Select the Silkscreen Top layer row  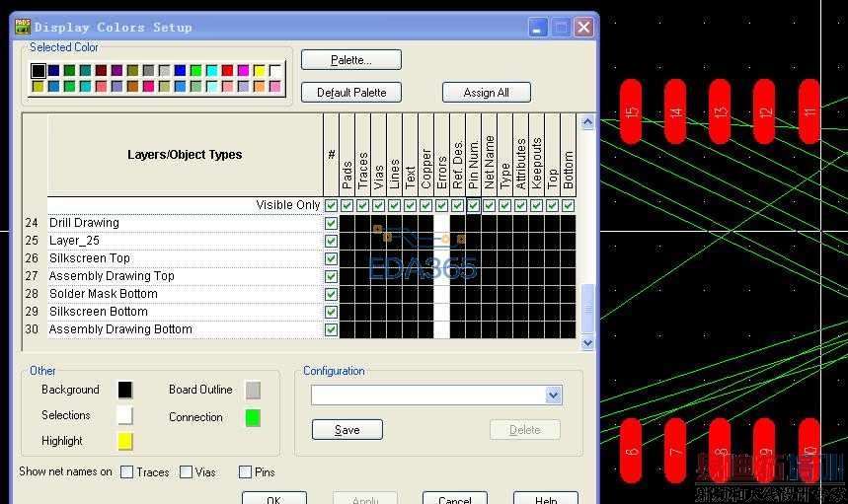(x=185, y=258)
